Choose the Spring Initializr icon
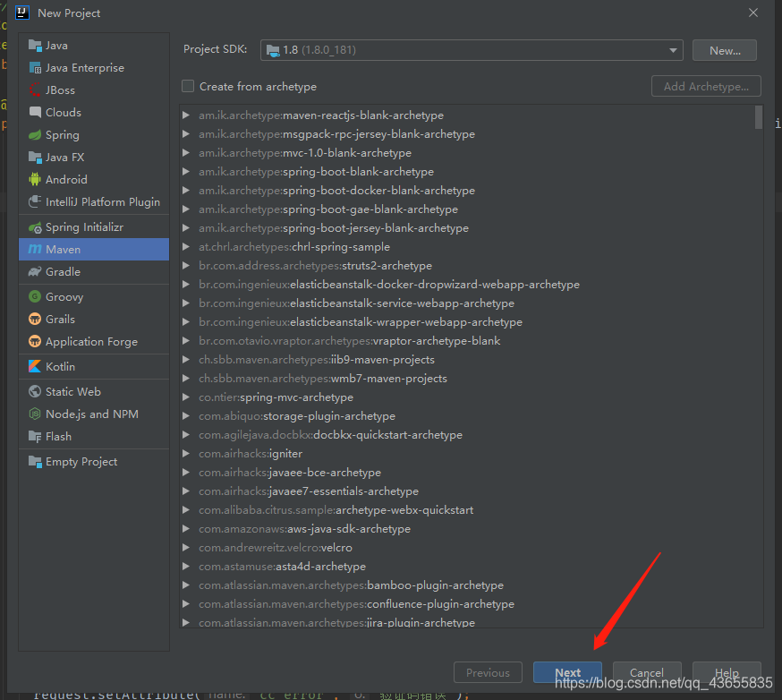Image resolution: width=782 pixels, height=700 pixels. (35, 227)
